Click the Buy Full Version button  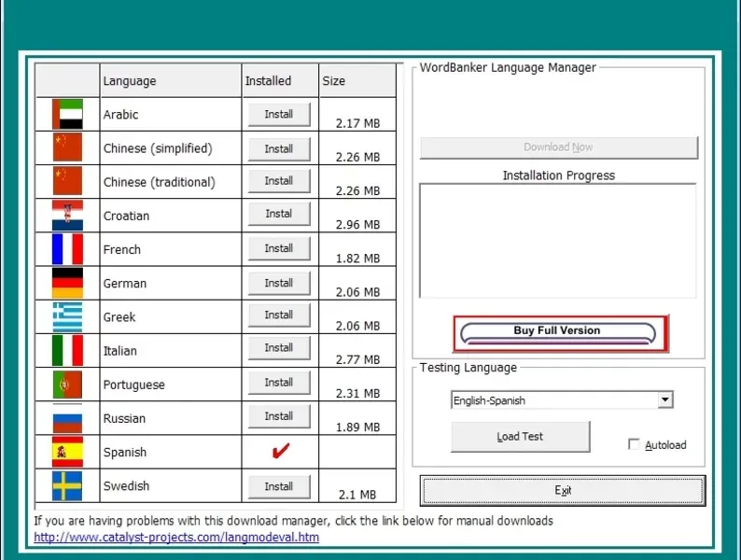[561, 333]
